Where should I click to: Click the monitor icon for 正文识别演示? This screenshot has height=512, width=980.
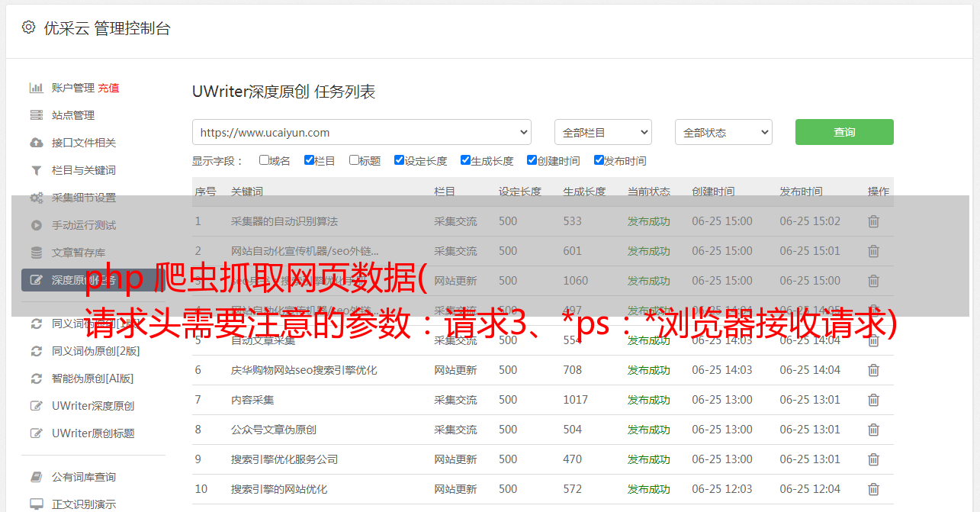click(36, 504)
